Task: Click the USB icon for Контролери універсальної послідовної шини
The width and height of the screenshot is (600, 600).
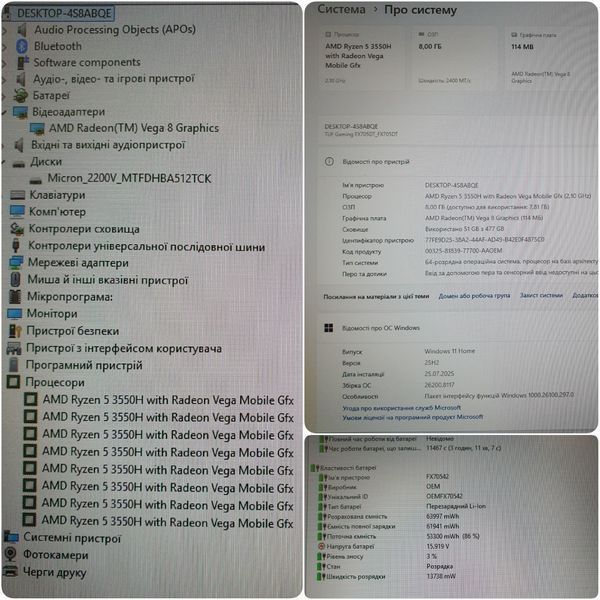Action: pyautogui.click(x=16, y=245)
